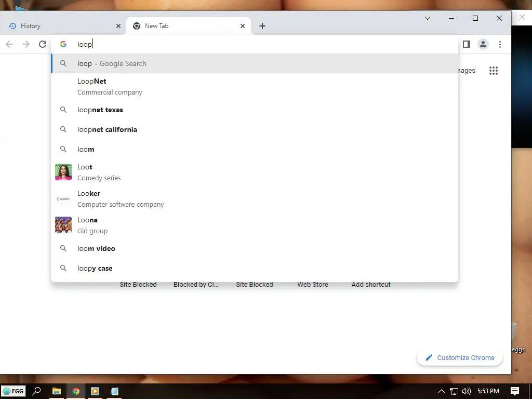
Task: Select the New Tab tab
Action: click(x=189, y=26)
